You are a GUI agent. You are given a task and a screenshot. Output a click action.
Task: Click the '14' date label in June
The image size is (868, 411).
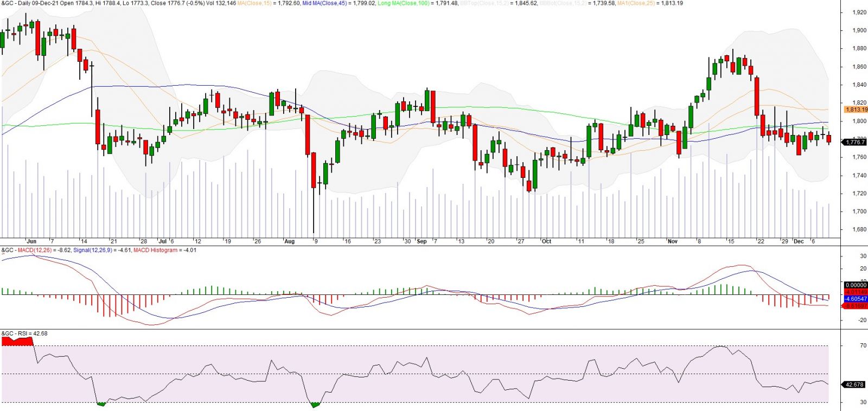tap(84, 241)
